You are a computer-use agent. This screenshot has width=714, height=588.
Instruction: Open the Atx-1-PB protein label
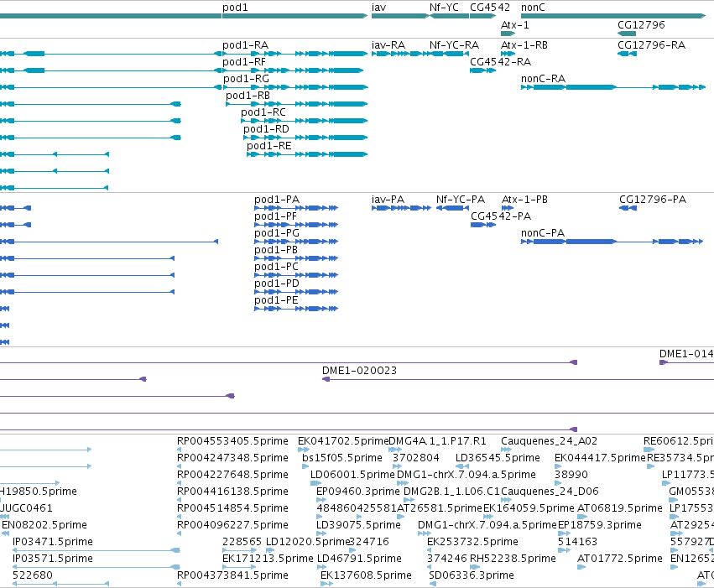tap(524, 200)
